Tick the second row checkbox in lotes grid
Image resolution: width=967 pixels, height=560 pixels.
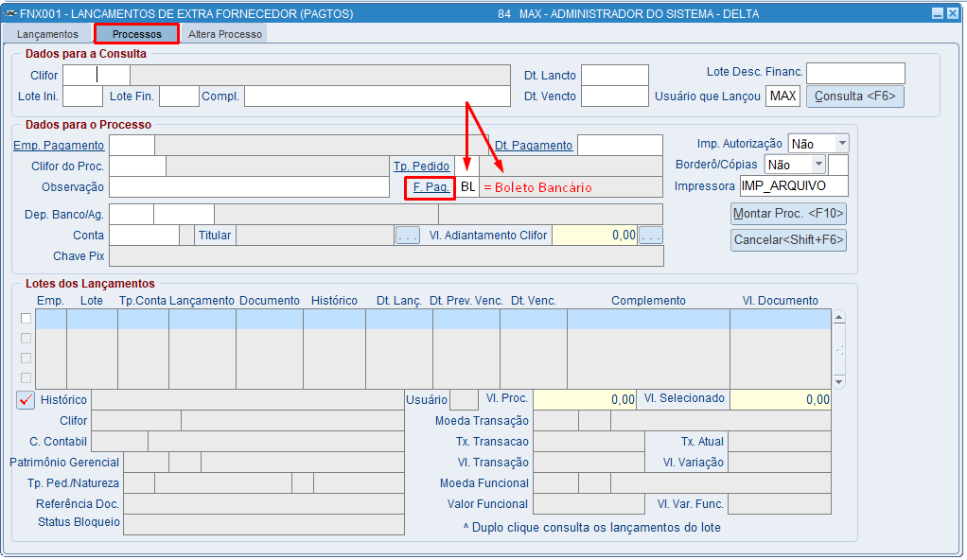(26, 338)
